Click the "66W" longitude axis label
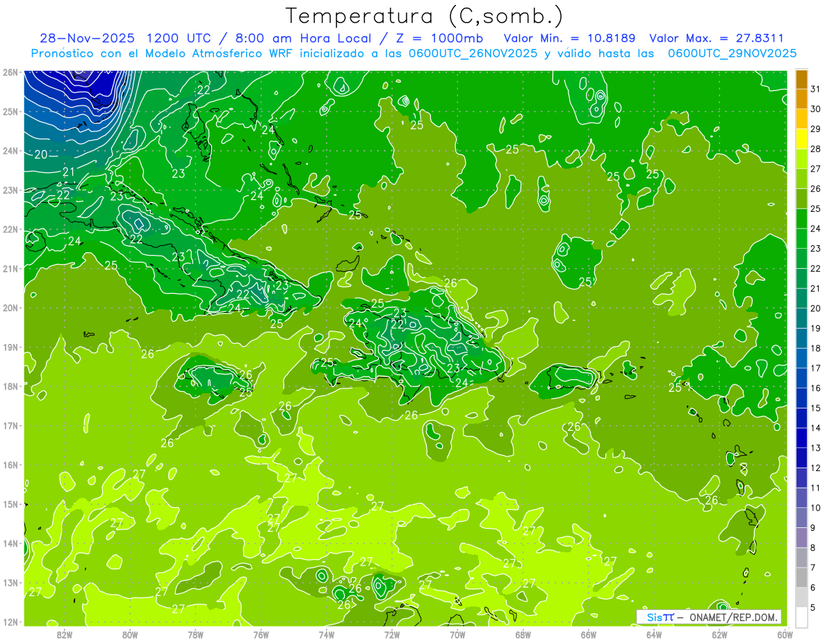Image resolution: width=834 pixels, height=644 pixels. click(588, 634)
